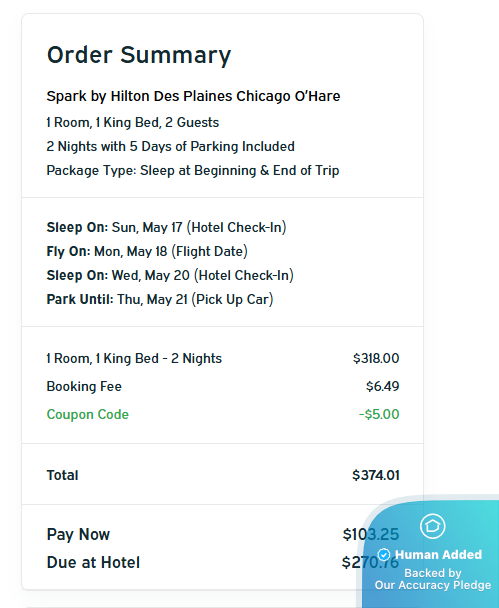Click the Sun, May 17 check-in line
The image size is (499, 608).
(x=166, y=227)
